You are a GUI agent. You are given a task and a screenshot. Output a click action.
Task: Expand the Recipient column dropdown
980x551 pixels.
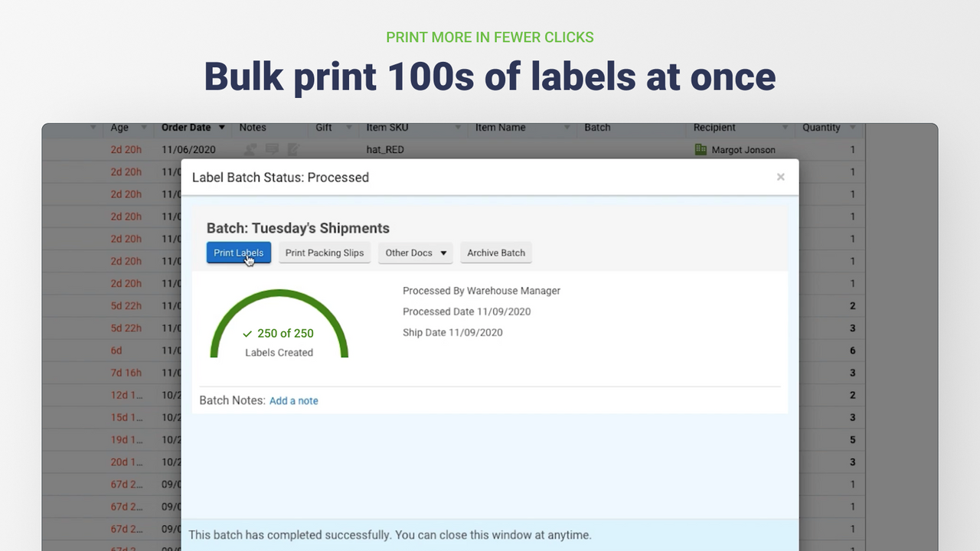pos(785,127)
